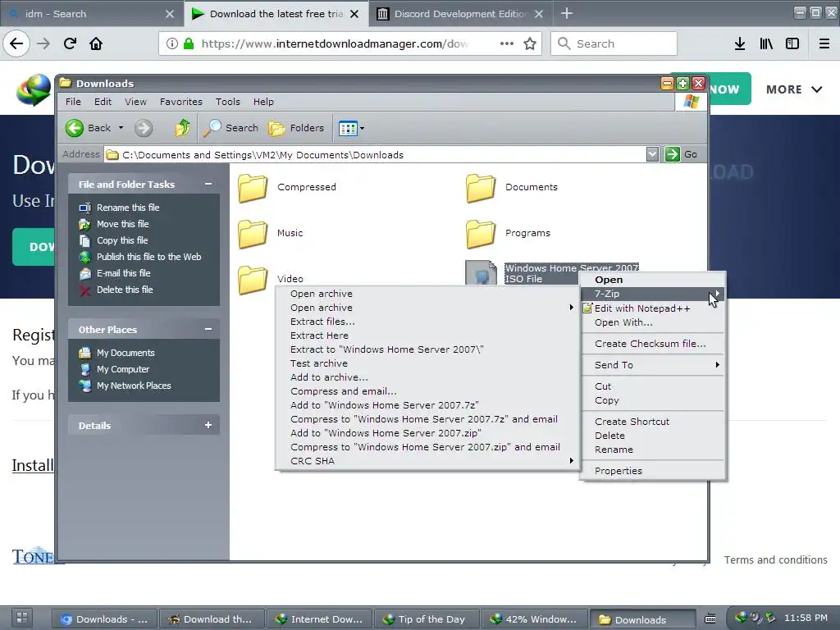Click the Back arrow icon in Explorer toolbar
Image resolution: width=840 pixels, height=630 pixels.
[x=75, y=128]
